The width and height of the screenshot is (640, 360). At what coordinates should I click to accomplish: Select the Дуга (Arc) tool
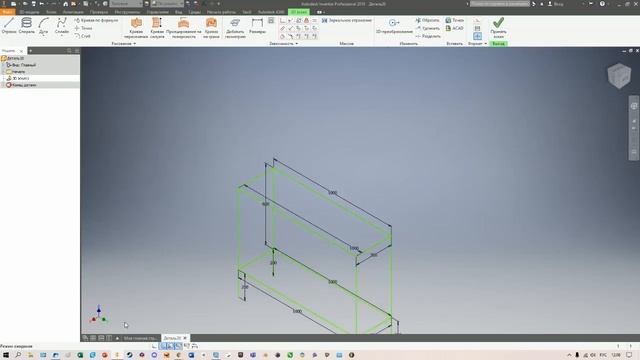(44, 26)
